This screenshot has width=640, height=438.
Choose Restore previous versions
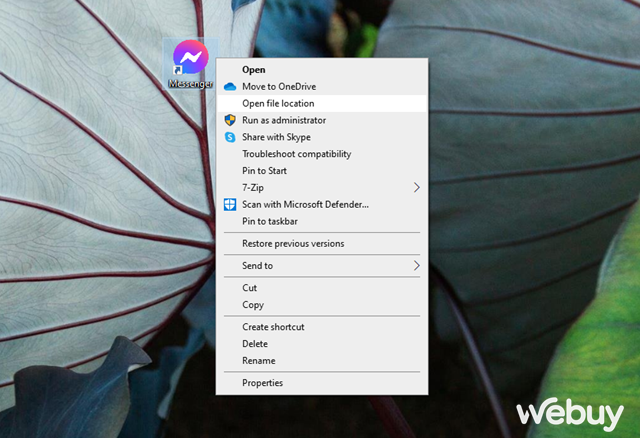pyautogui.click(x=292, y=243)
